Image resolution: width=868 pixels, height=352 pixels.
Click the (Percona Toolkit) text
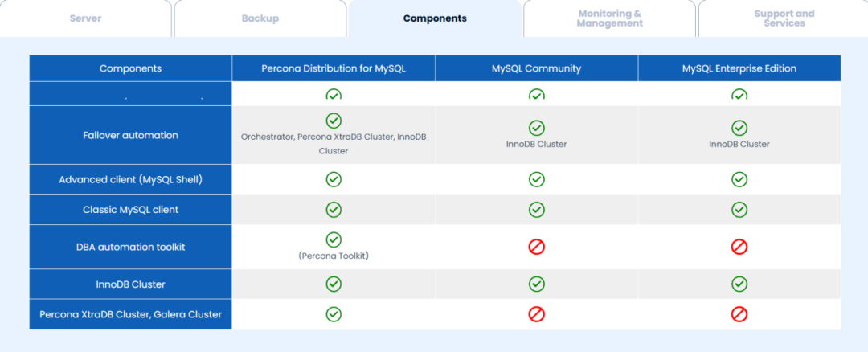pos(334,256)
